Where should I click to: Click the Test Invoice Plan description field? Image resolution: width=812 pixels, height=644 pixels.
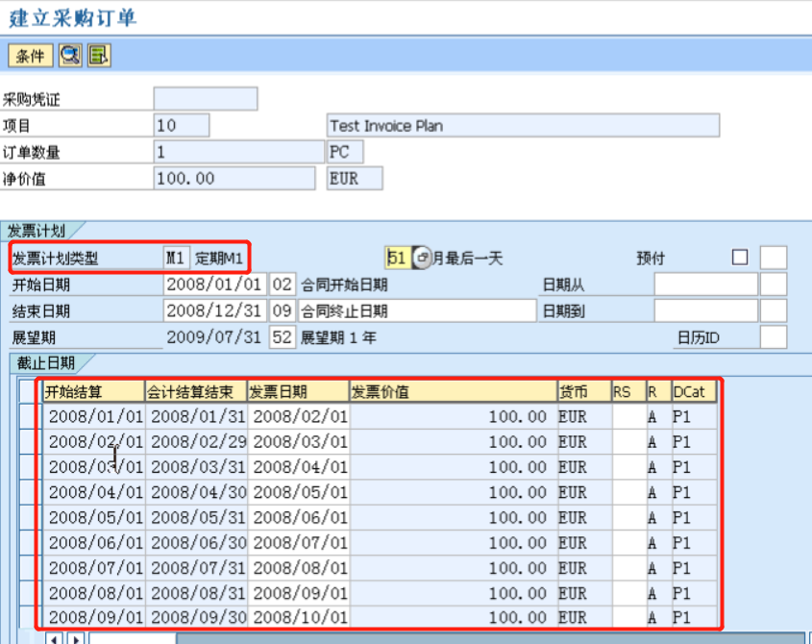tap(523, 125)
